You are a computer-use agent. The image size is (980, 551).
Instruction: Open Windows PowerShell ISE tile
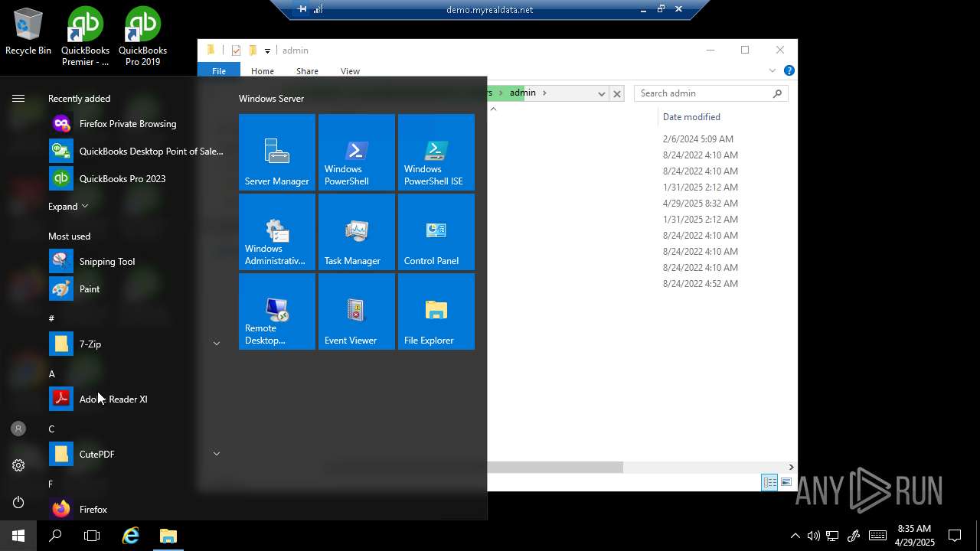pyautogui.click(x=436, y=152)
